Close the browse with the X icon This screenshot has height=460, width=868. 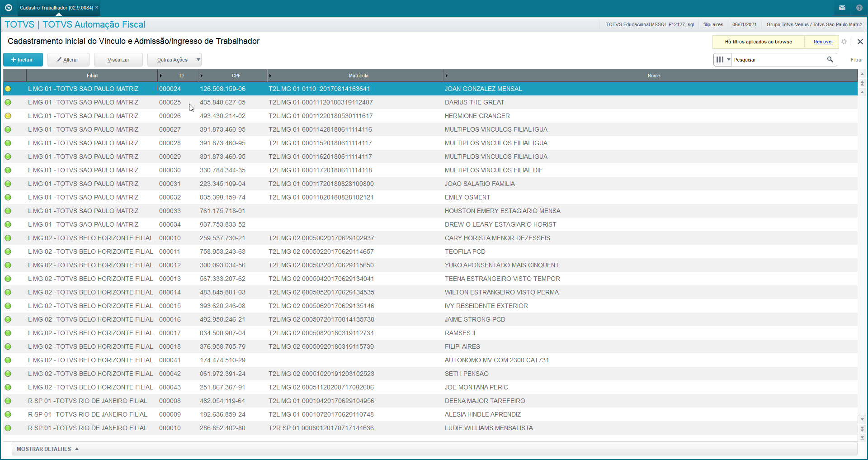(x=860, y=42)
